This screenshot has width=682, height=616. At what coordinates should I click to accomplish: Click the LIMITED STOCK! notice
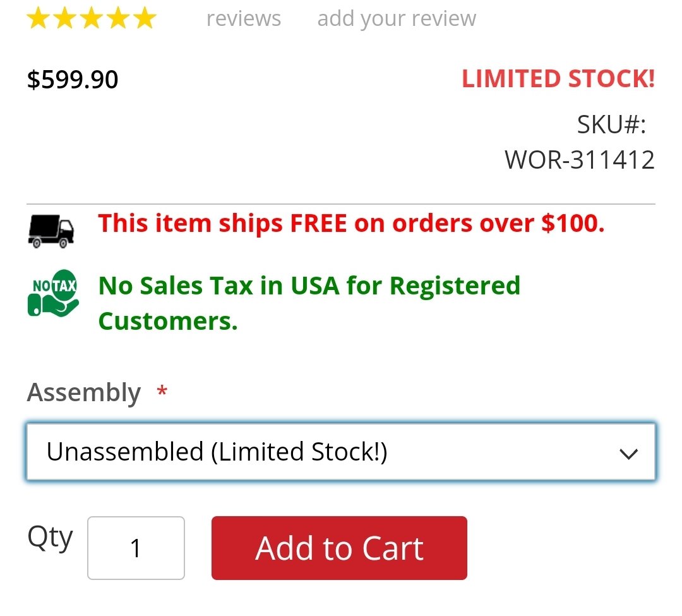(558, 79)
